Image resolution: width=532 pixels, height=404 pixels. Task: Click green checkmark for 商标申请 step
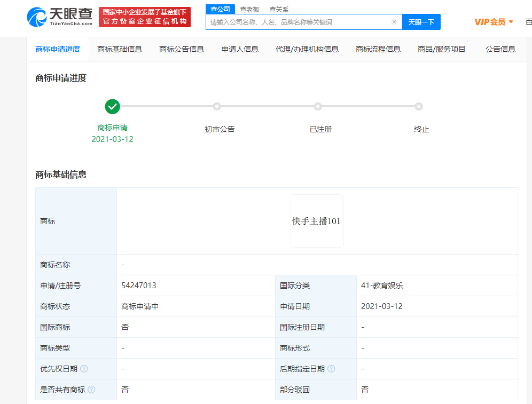tap(112, 107)
